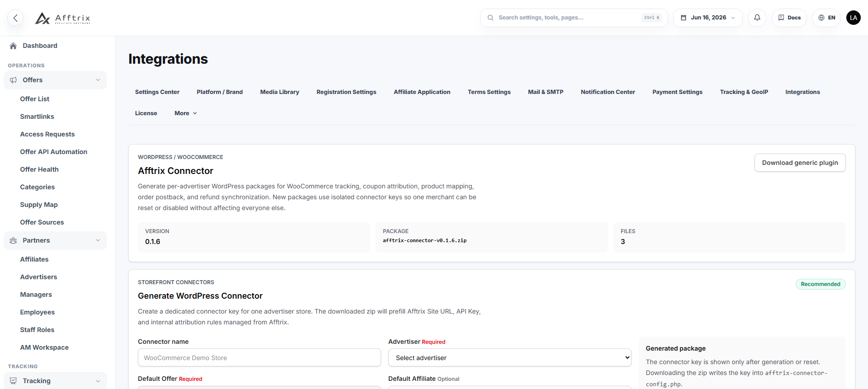This screenshot has width=868, height=389.
Task: Open Offer Health page
Action: pos(39,169)
